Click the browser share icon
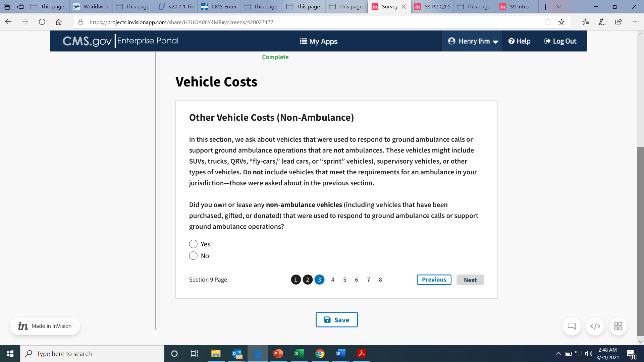Screen dimensions: 644x362 pyautogui.click(x=619, y=22)
